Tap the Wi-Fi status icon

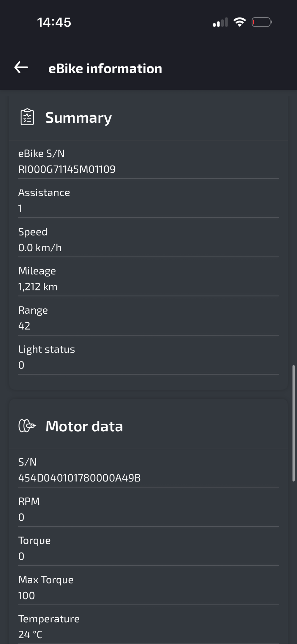[239, 22]
